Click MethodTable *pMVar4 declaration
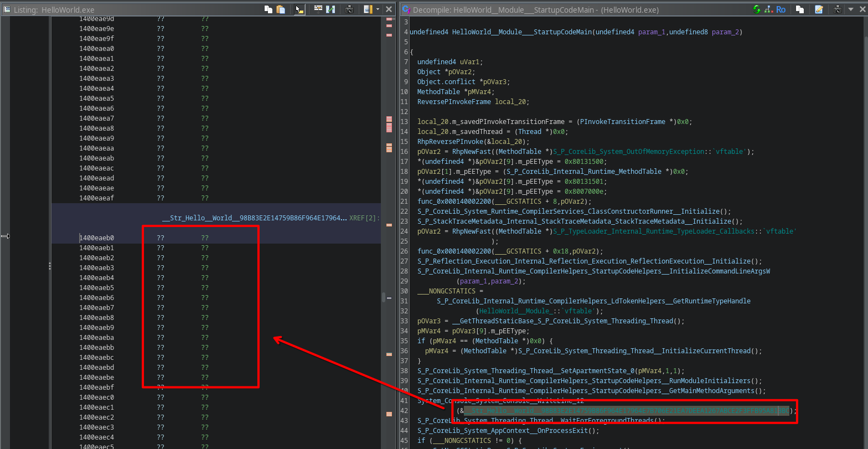The image size is (868, 449). pyautogui.click(x=456, y=92)
